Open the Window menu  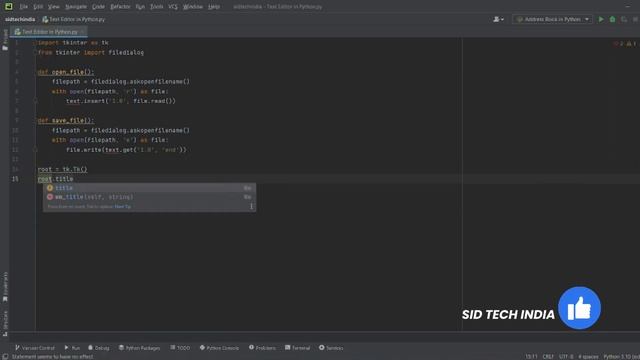click(193, 7)
